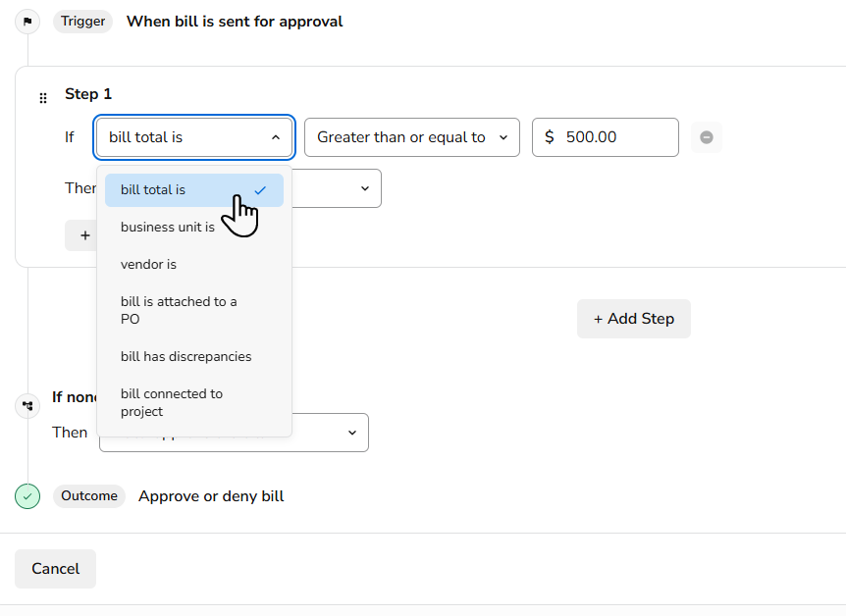Click the Step 1 drag handle icon
846x616 pixels.
click(43, 98)
